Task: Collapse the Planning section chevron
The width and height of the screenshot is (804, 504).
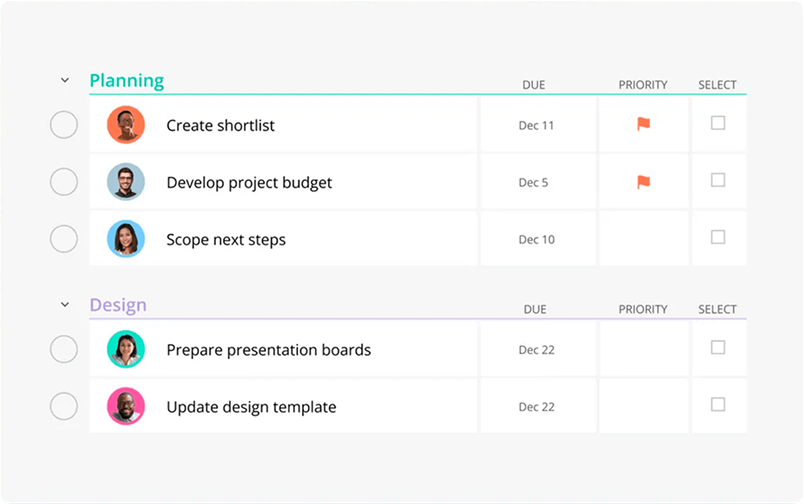Action: tap(65, 81)
